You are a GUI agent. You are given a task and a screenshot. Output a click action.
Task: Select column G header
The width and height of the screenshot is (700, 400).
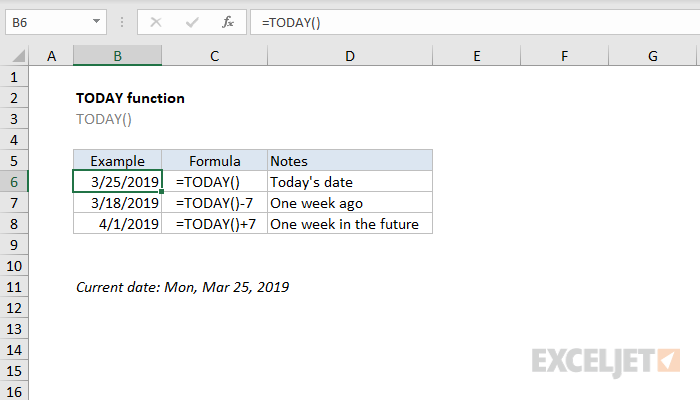pos(652,56)
